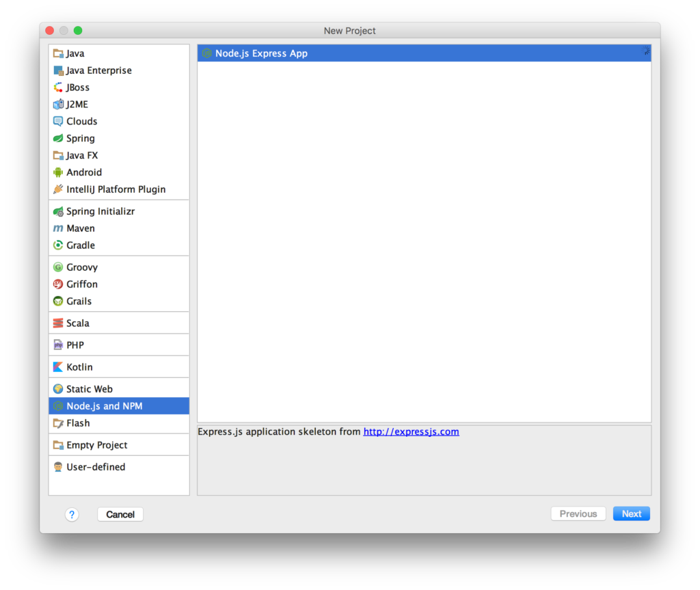Open help with the question mark button
The height and width of the screenshot is (590, 700).
pyautogui.click(x=72, y=515)
